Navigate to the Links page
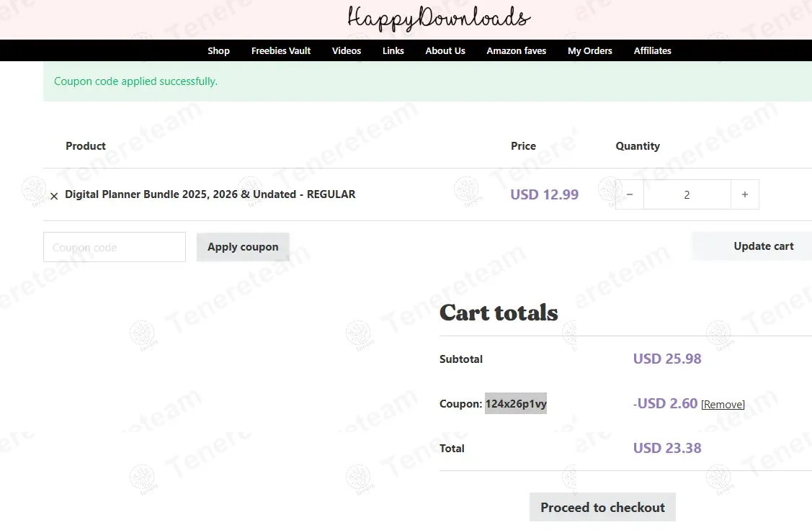Viewport: 812px width, 530px height. (393, 50)
